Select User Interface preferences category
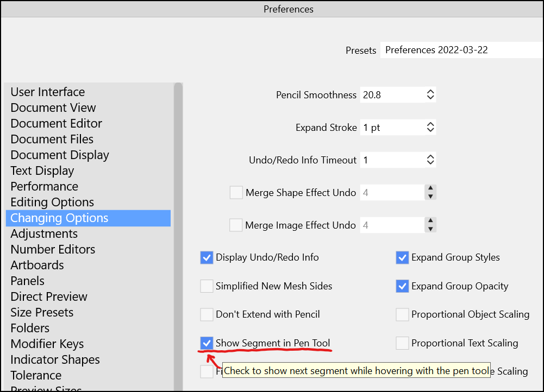This screenshot has height=392, width=544. 48,92
